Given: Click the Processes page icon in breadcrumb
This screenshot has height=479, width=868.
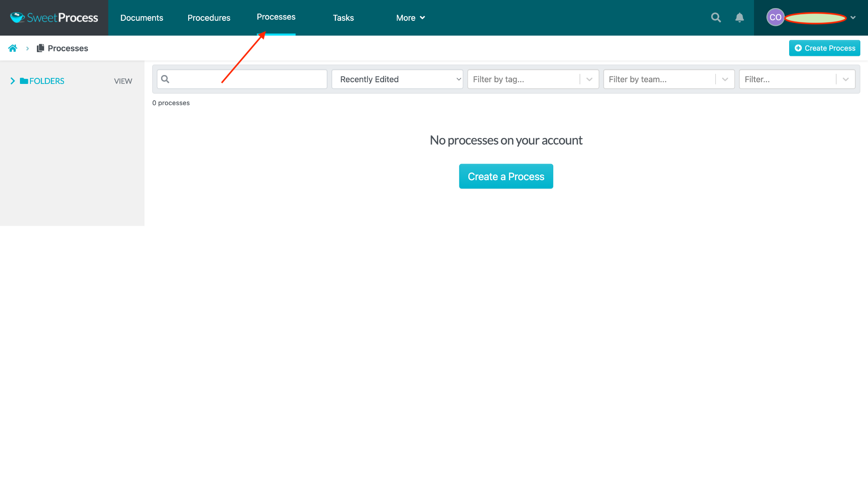Looking at the screenshot, I should click(39, 48).
